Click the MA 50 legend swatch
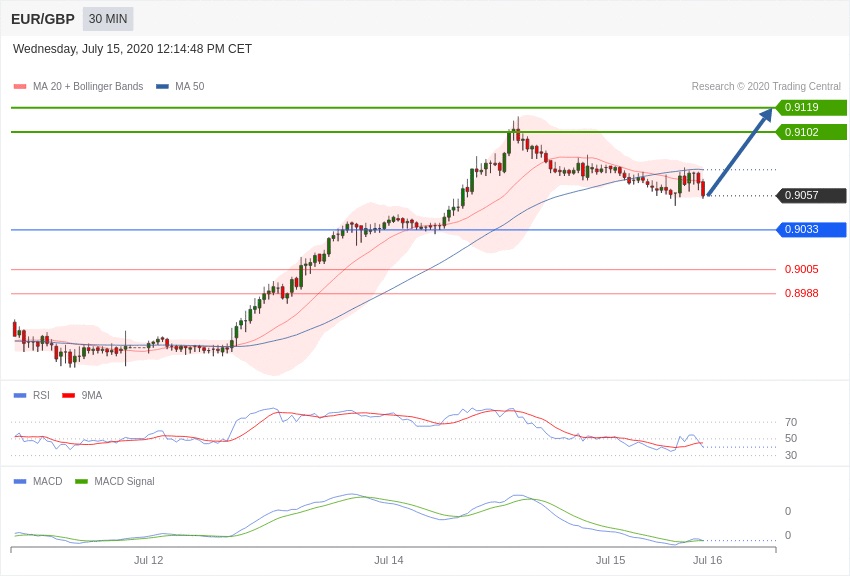850x576 pixels. (x=162, y=87)
